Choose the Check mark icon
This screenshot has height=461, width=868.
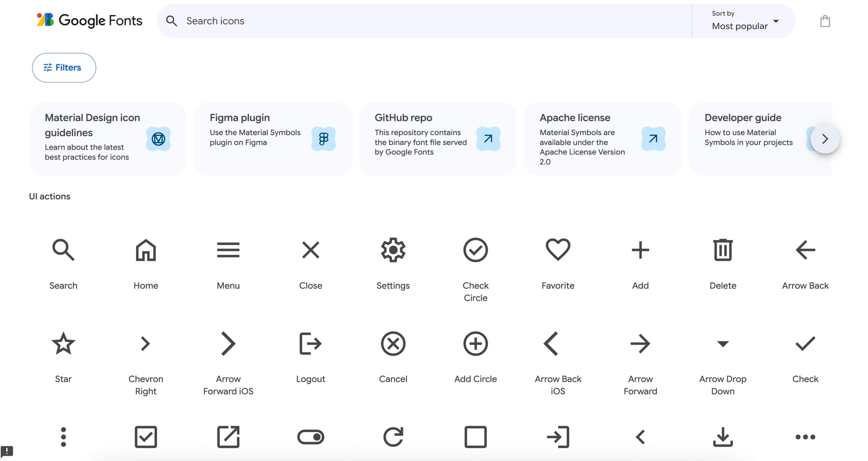805,343
